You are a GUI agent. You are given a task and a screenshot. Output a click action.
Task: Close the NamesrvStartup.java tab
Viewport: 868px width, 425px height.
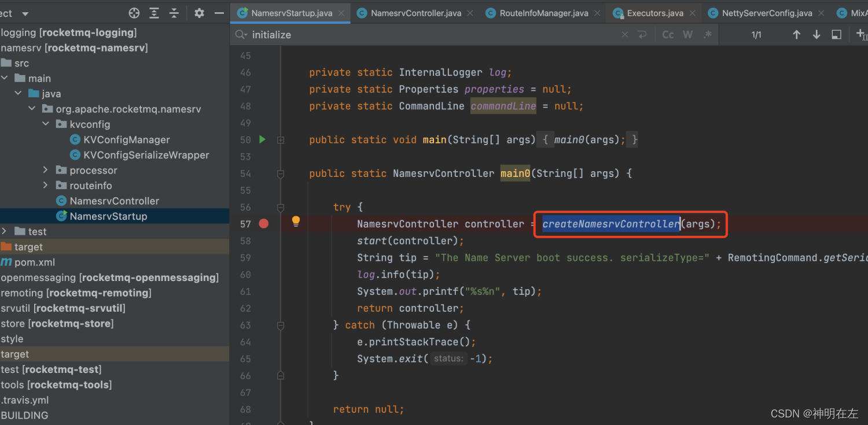tap(343, 13)
